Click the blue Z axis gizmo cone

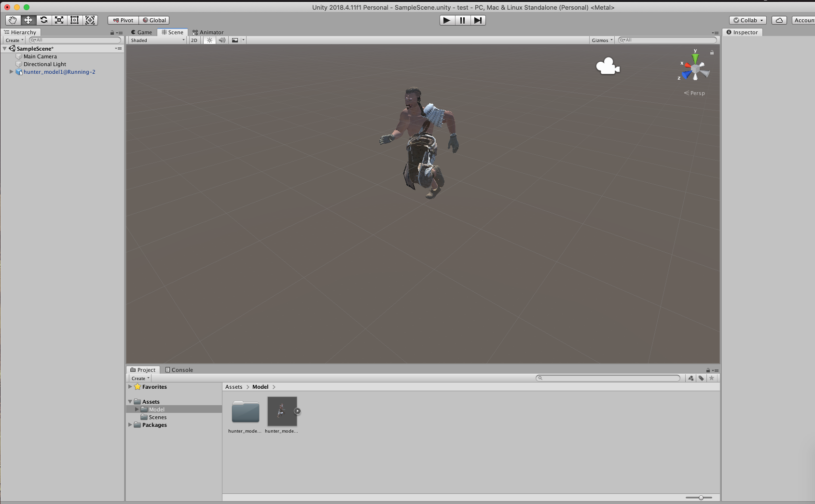(686, 75)
